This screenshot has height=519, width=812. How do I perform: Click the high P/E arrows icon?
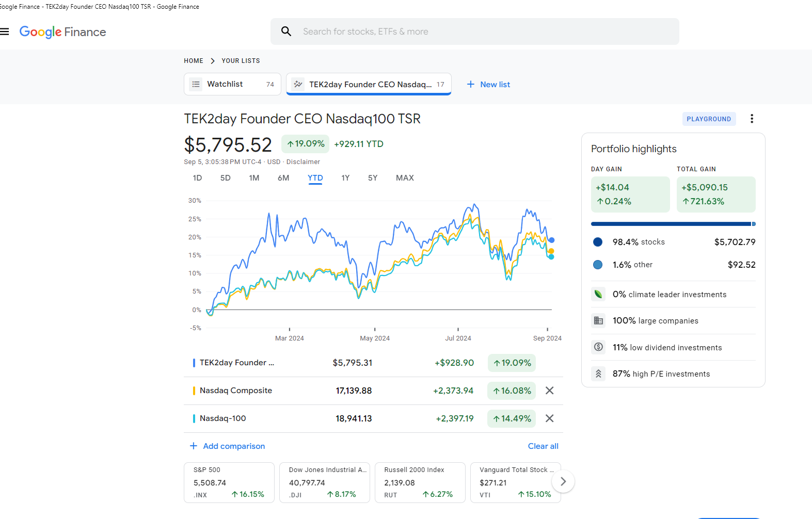coord(598,374)
